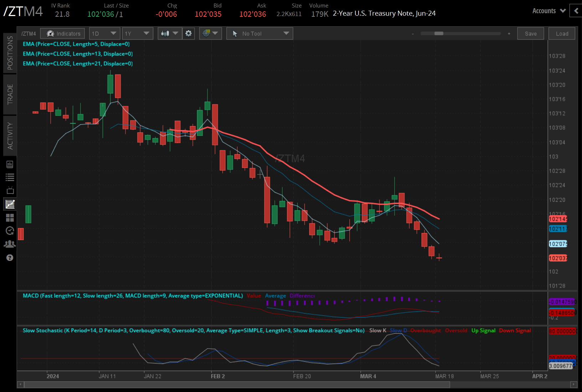The width and height of the screenshot is (582, 392).
Task: Click the help question mark icon
Action: tap(10, 257)
